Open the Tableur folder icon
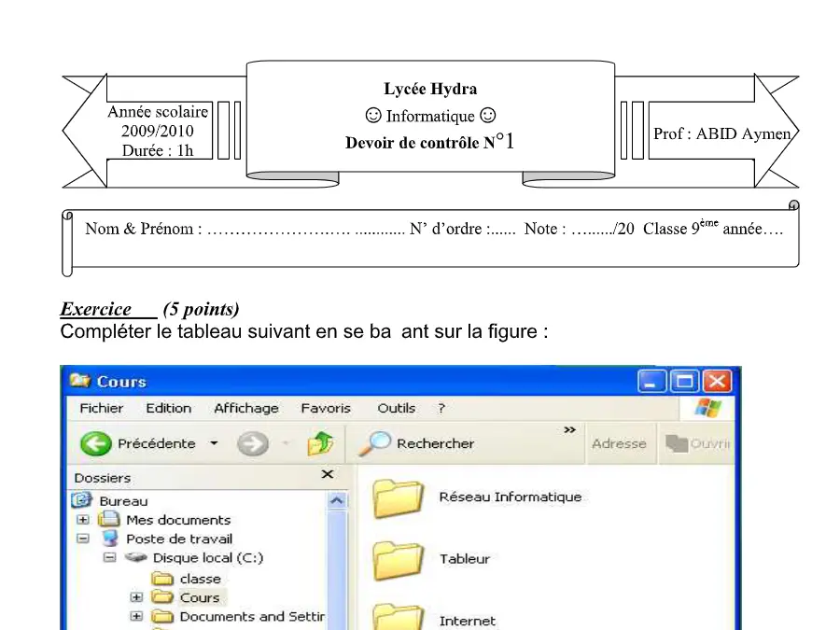840x630 pixels. [398, 560]
